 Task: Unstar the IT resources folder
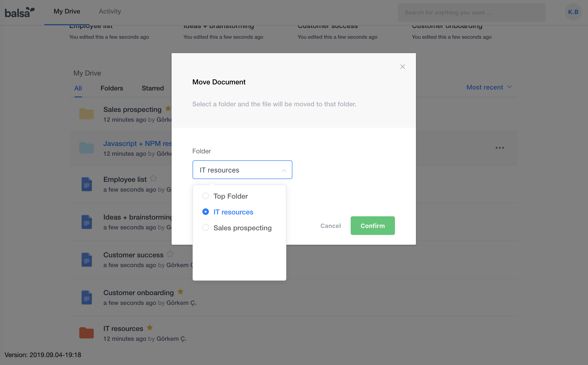(150, 327)
